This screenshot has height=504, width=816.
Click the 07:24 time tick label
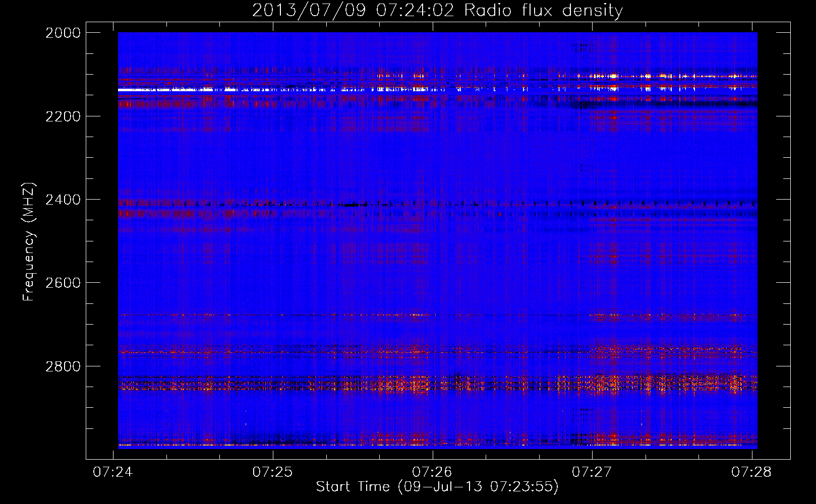113,472
